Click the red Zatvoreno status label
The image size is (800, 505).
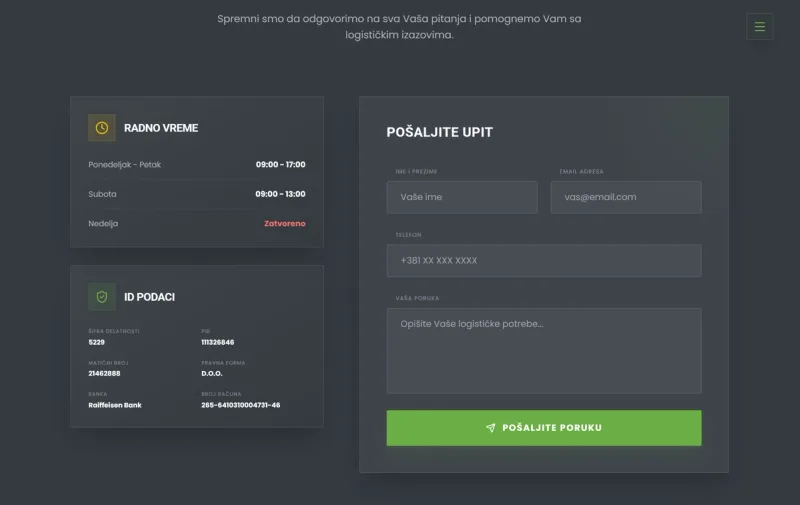[x=285, y=223]
